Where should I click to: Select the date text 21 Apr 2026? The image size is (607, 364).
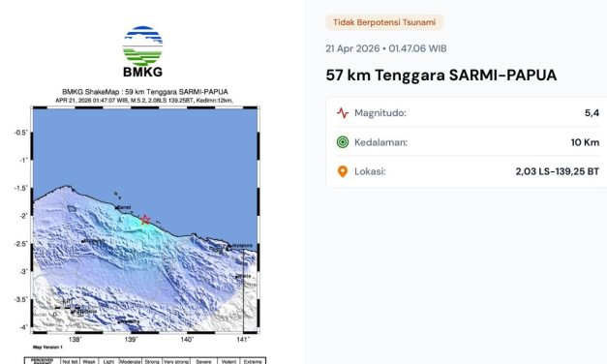(352, 48)
